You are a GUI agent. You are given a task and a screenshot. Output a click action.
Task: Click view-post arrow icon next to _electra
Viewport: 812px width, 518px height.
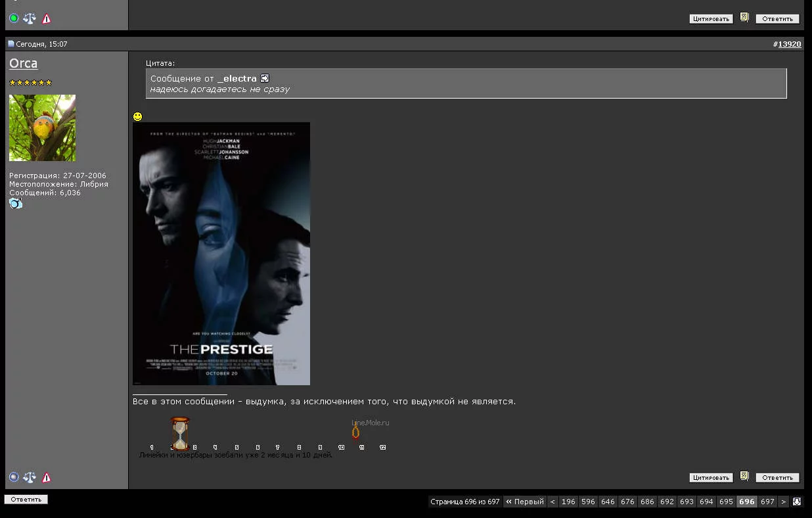(x=265, y=78)
